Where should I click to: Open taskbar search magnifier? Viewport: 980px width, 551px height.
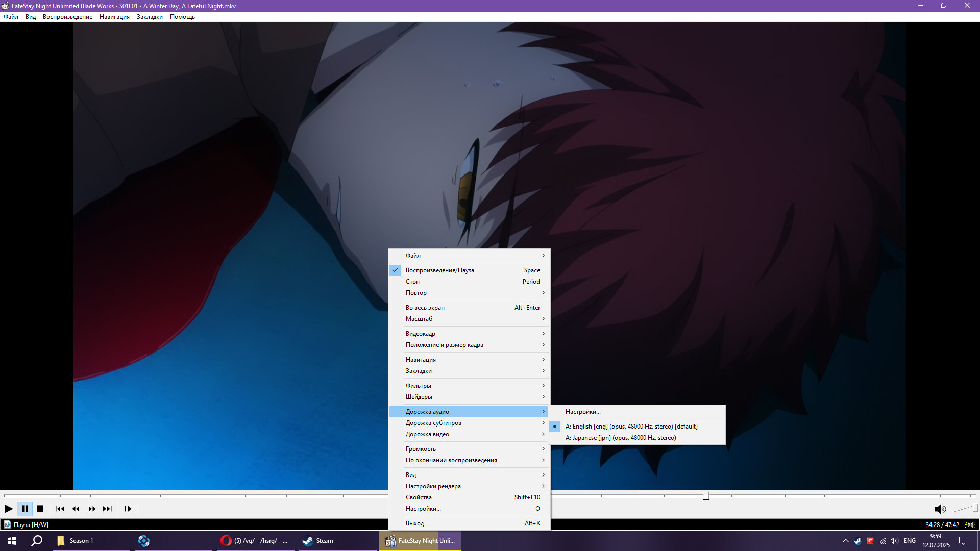click(37, 541)
